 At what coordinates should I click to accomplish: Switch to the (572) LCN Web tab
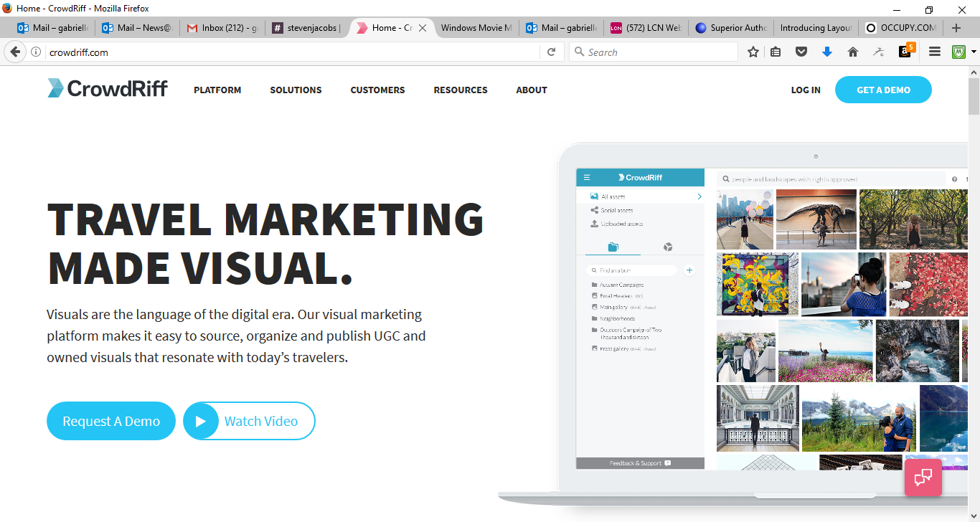646,28
